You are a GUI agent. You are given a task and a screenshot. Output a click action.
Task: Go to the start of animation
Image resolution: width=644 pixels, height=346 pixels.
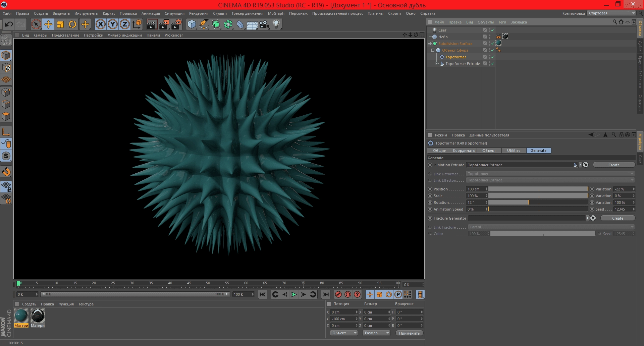[263, 294]
